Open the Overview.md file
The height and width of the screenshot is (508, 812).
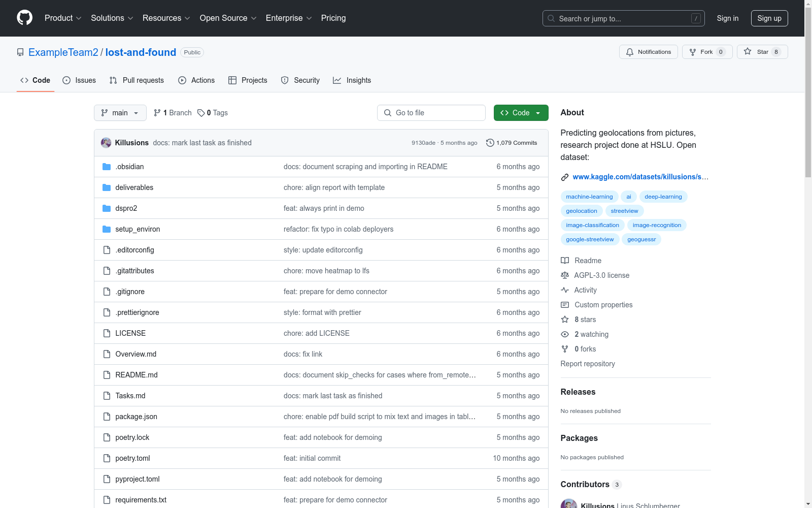point(136,354)
